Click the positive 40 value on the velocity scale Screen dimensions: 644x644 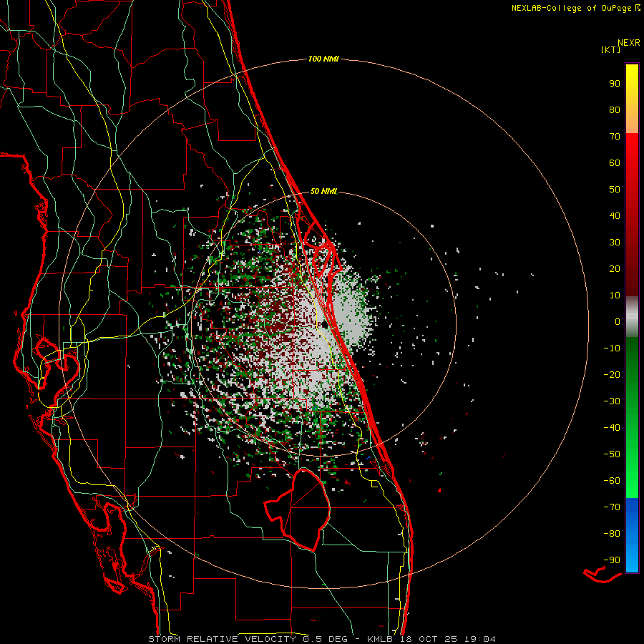[x=615, y=216]
